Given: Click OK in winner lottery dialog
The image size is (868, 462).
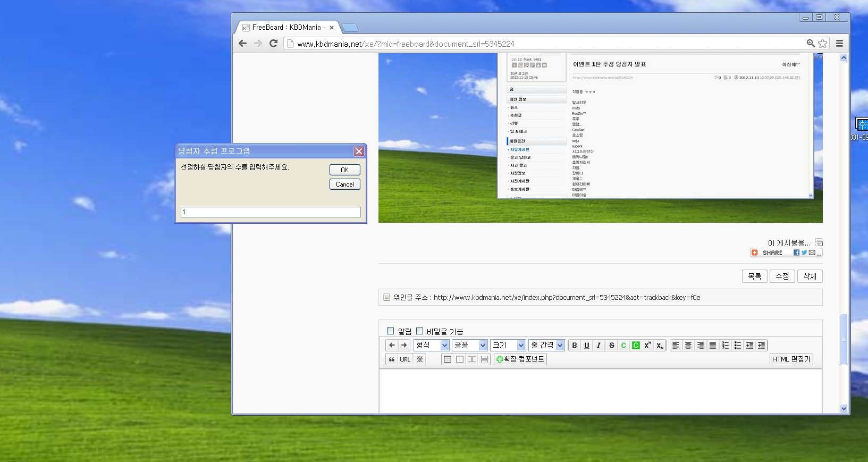Looking at the screenshot, I should click(344, 170).
